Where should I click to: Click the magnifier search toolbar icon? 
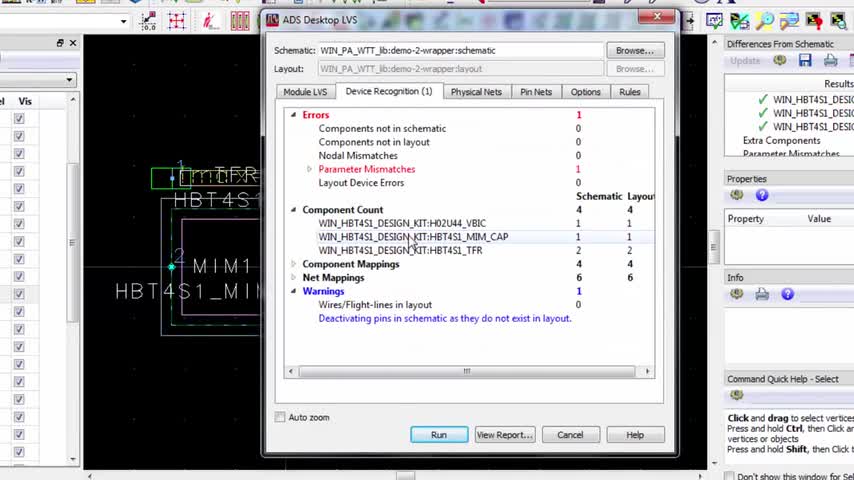coord(764,21)
